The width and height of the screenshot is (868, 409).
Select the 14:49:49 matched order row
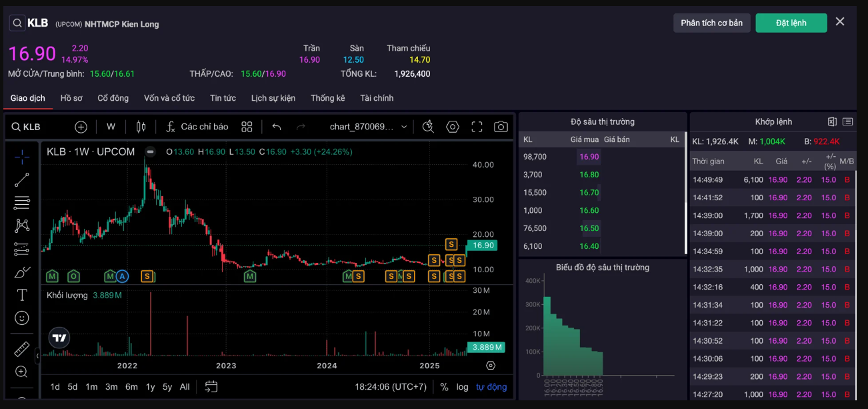pos(773,180)
